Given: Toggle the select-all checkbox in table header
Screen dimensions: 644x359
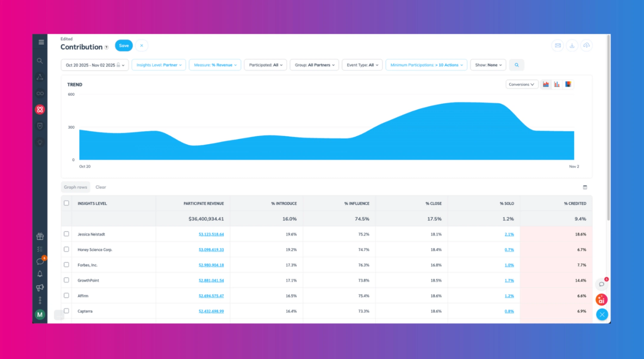Looking at the screenshot, I should point(66,203).
